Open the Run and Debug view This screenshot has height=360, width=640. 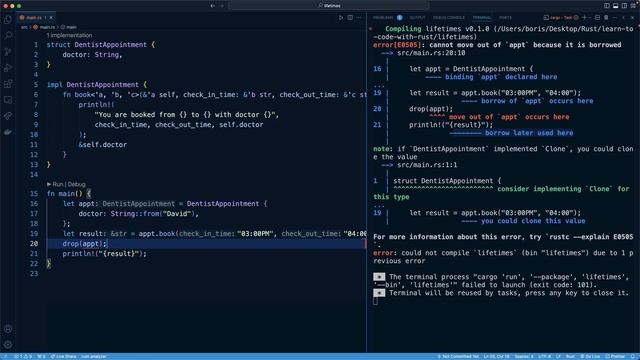tap(8, 68)
